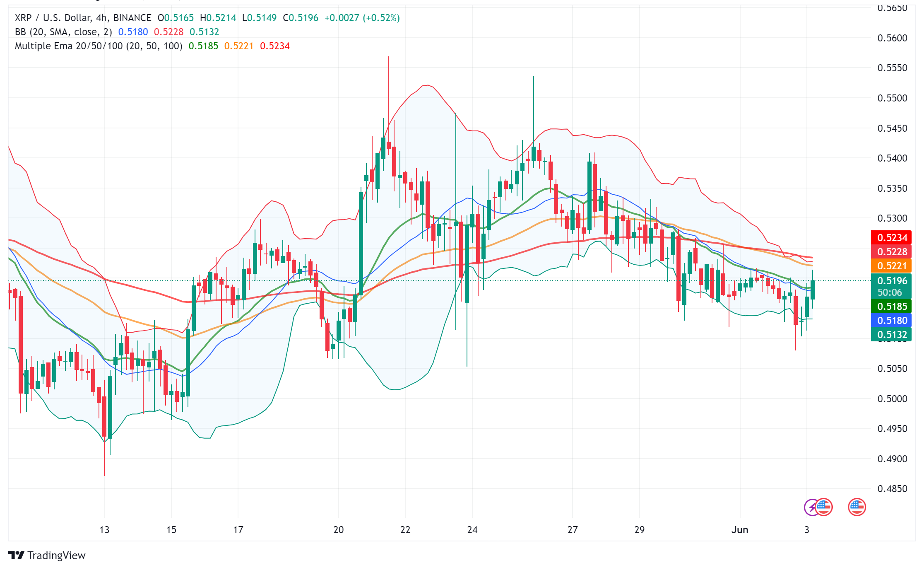Click date label 22 on time axis
Viewport: 924px width, 570px height.
pos(405,530)
